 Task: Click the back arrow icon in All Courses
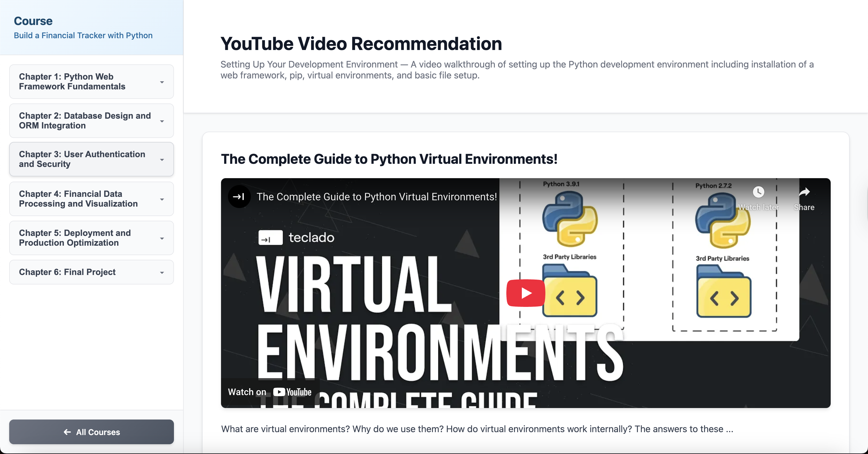pyautogui.click(x=67, y=432)
